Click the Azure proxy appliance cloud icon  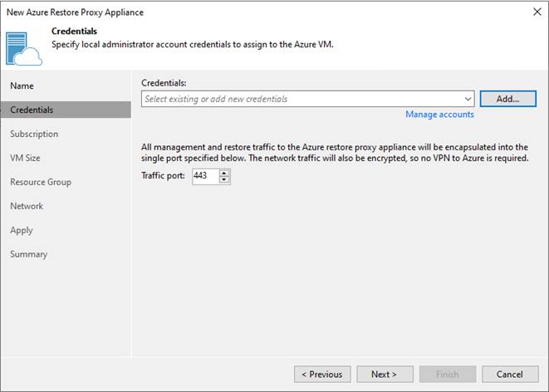(24, 49)
